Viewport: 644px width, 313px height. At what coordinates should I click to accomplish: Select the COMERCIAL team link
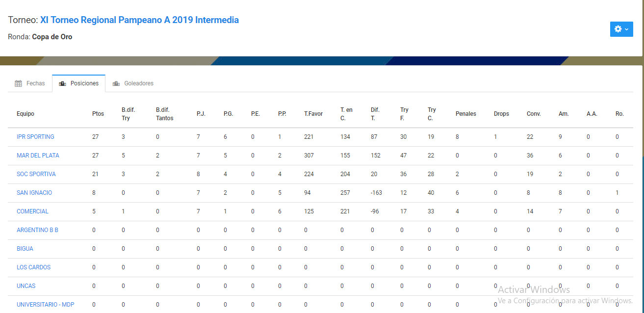(x=32, y=211)
